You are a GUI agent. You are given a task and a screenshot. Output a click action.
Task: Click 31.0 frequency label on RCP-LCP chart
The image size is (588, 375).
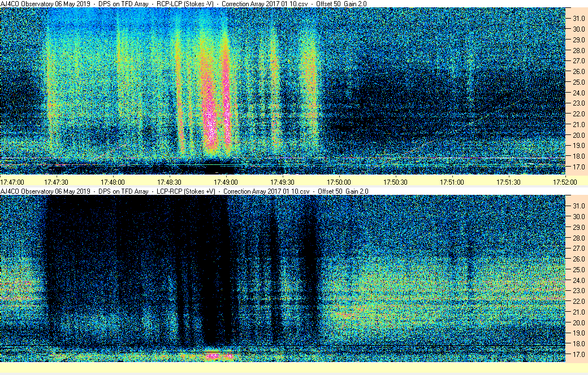tap(578, 19)
